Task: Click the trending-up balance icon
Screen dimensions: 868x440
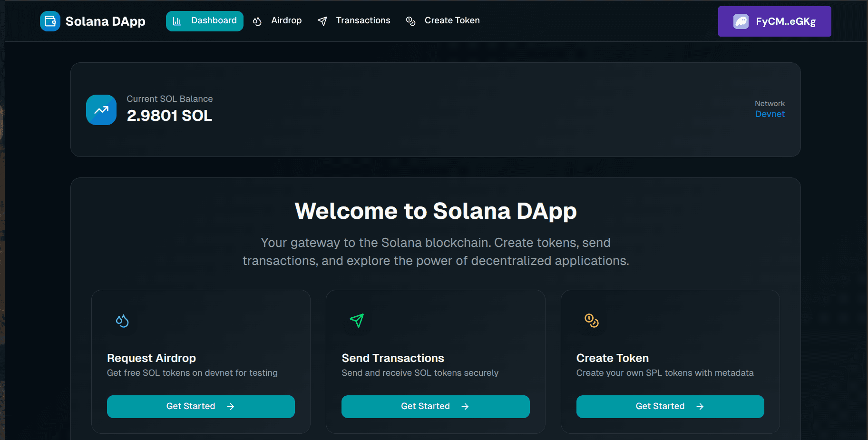Action: pos(101,110)
